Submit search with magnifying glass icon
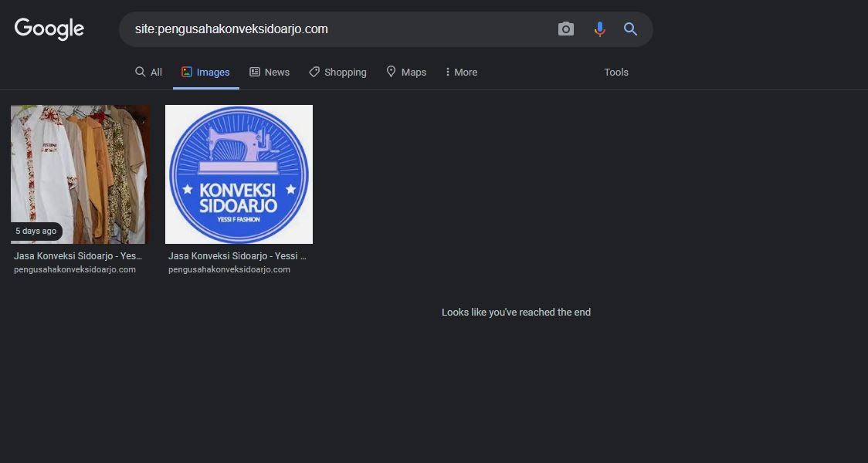The image size is (868, 463). [x=630, y=29]
